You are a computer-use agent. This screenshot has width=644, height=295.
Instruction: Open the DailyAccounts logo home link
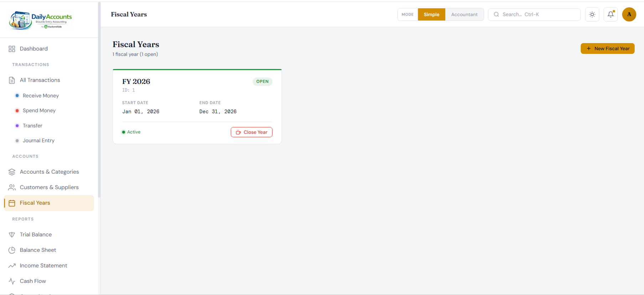pos(41,20)
